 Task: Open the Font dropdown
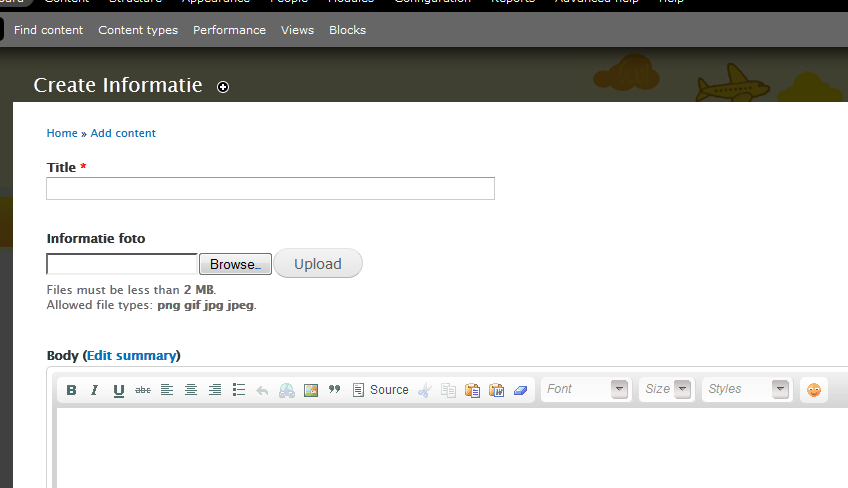[x=586, y=389]
